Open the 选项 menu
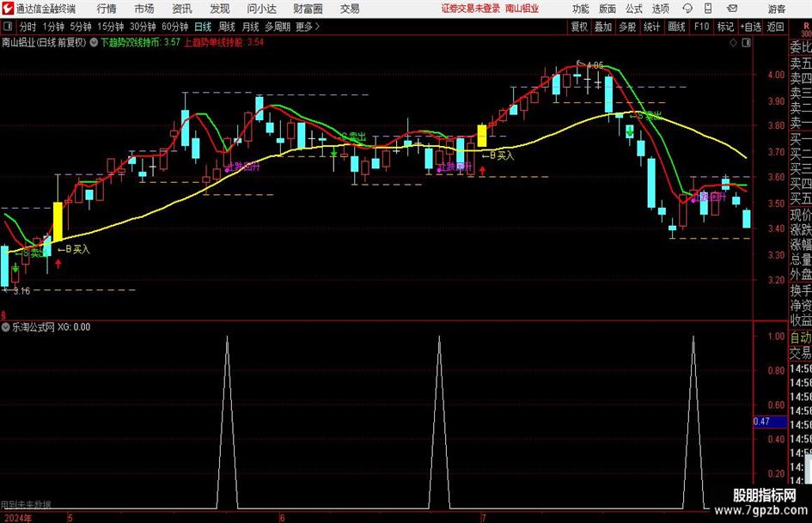 660,9
